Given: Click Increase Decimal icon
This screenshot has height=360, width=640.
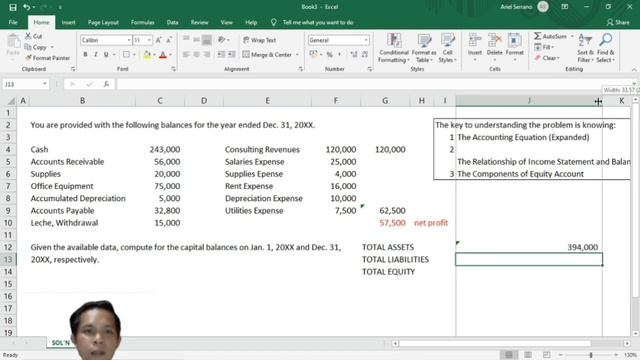Looking at the screenshot, I should point(353,54).
